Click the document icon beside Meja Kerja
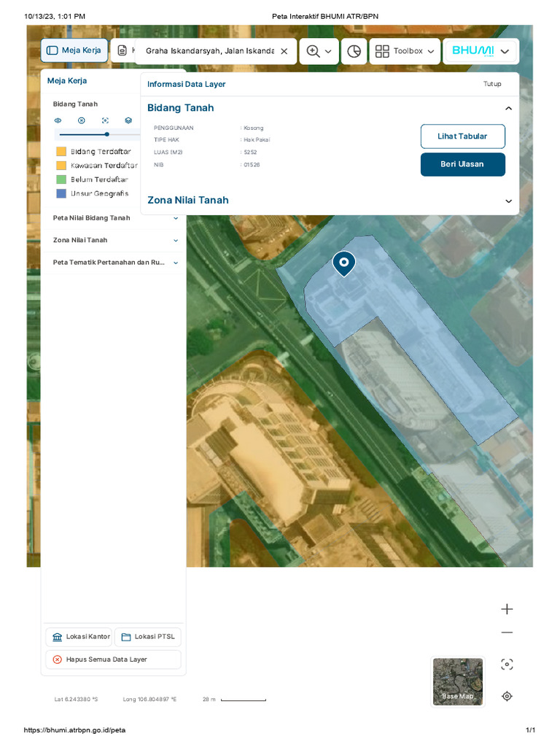Image resolution: width=560 pixels, height=747 pixels. point(122,50)
